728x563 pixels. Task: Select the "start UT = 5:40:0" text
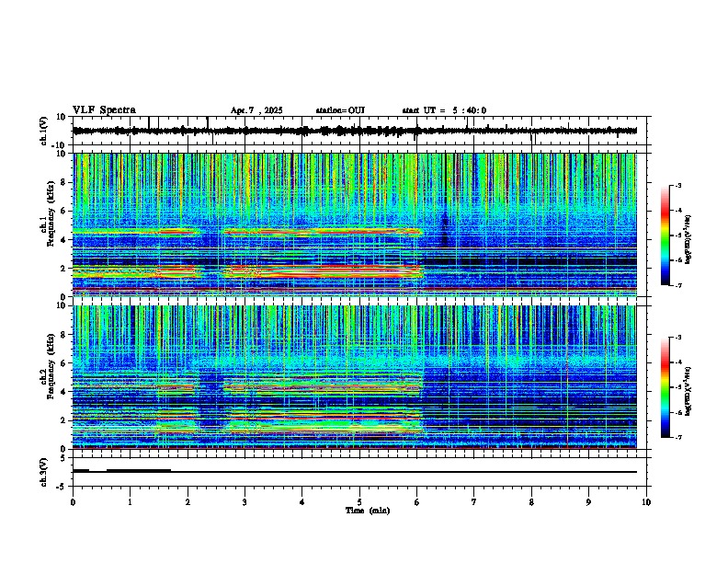point(444,110)
